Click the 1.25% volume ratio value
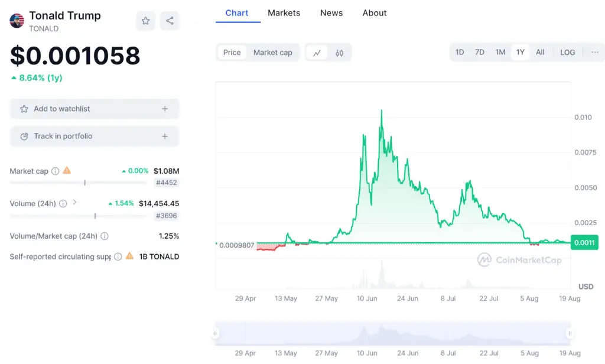Viewport: 605px width, 364px height. point(169,236)
